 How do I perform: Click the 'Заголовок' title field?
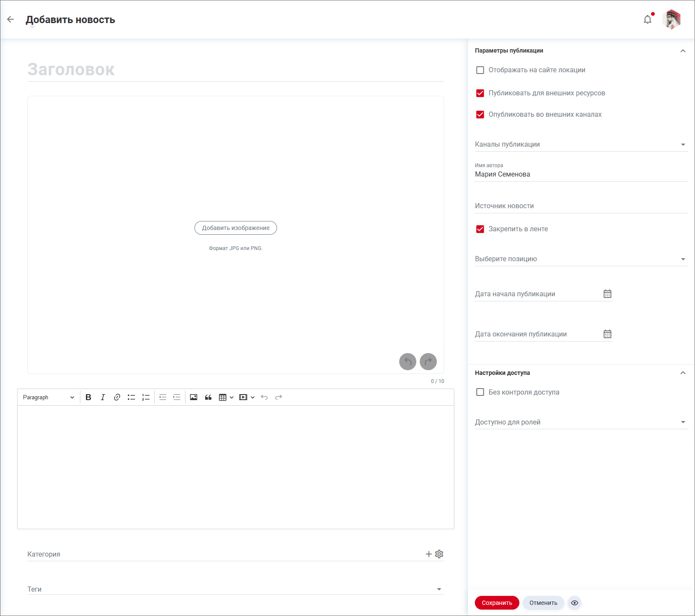235,70
